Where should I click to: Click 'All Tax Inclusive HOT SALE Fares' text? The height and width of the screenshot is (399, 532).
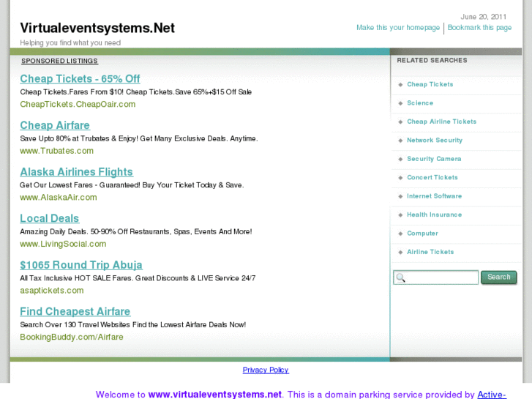click(x=138, y=278)
